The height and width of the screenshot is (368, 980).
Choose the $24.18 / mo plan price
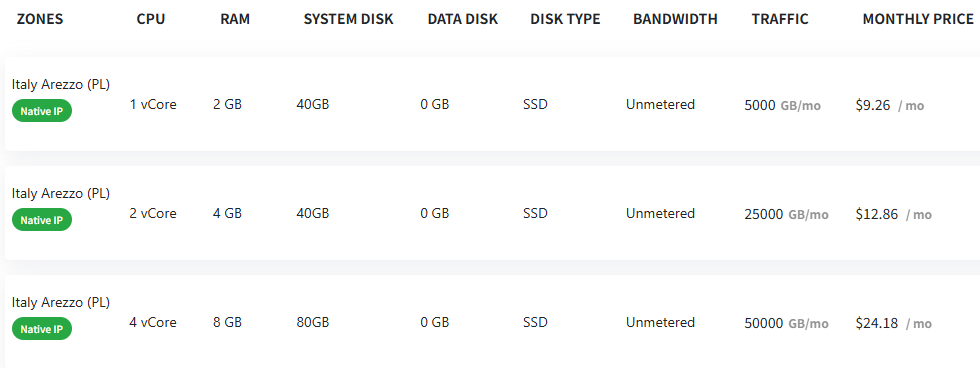[893, 323]
